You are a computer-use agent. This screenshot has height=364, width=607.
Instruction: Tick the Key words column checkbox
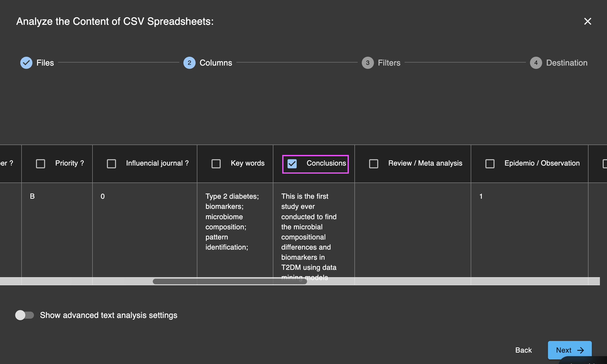click(216, 164)
